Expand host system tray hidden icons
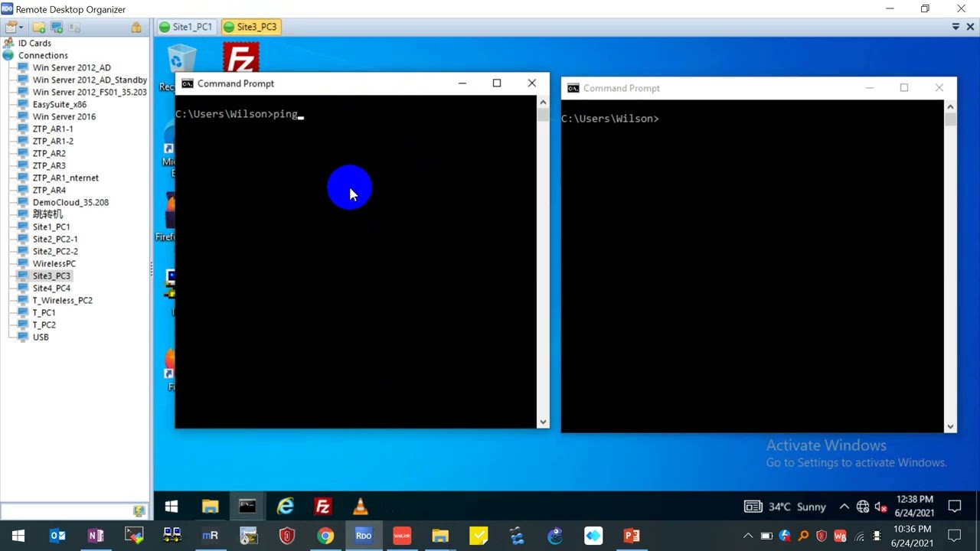Image resolution: width=980 pixels, height=551 pixels. click(748, 536)
